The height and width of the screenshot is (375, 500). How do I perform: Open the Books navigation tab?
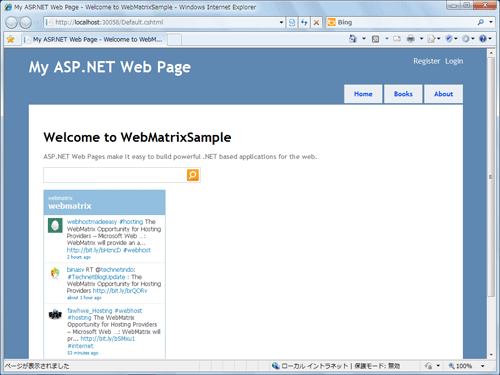tap(403, 94)
